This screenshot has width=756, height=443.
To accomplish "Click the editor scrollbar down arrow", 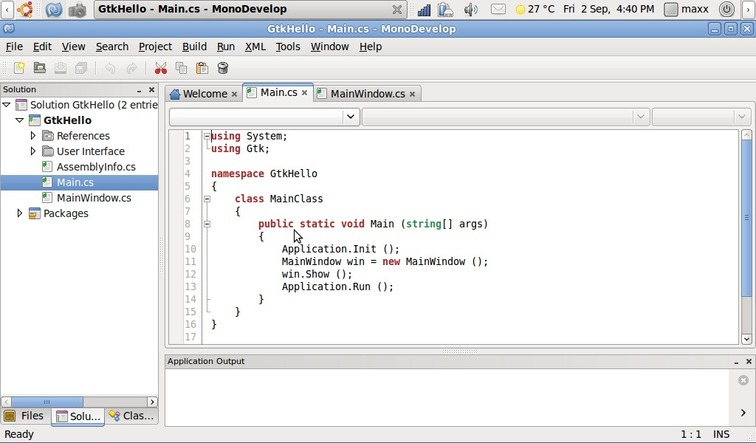I will pyautogui.click(x=746, y=339).
